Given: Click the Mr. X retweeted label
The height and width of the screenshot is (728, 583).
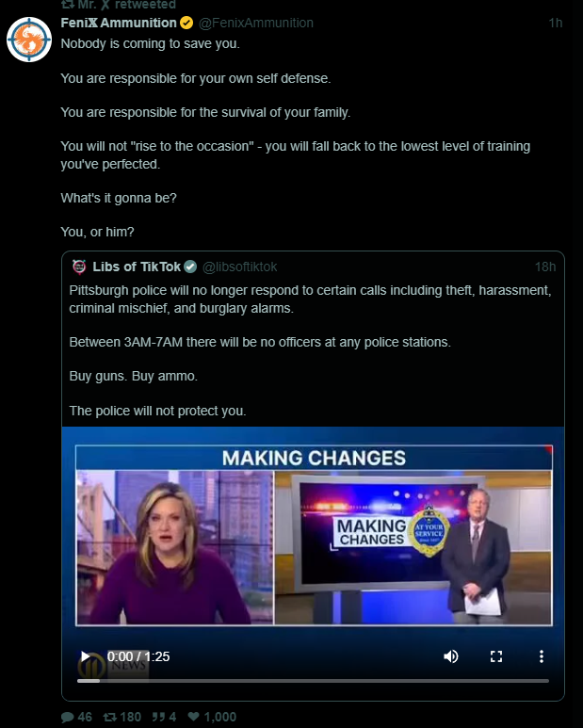Looking at the screenshot, I should (119, 5).
